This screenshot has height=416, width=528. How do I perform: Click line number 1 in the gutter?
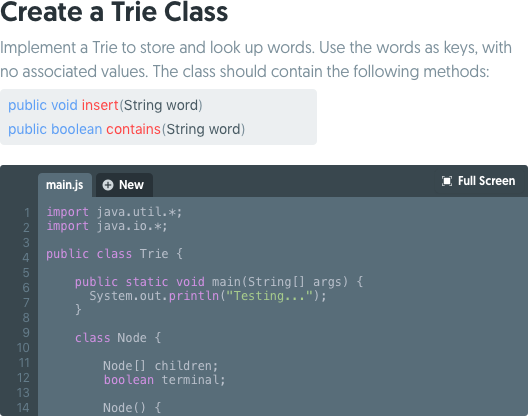point(27,213)
